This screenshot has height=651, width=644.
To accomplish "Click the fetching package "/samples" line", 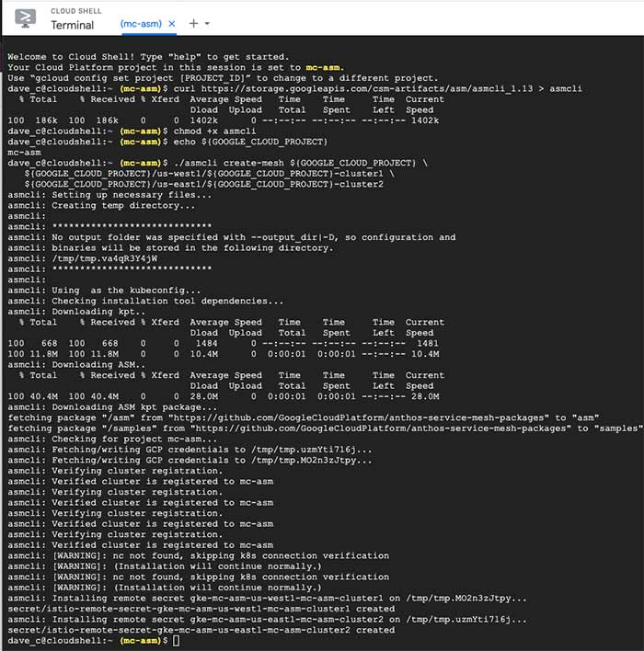I will (x=325, y=428).
